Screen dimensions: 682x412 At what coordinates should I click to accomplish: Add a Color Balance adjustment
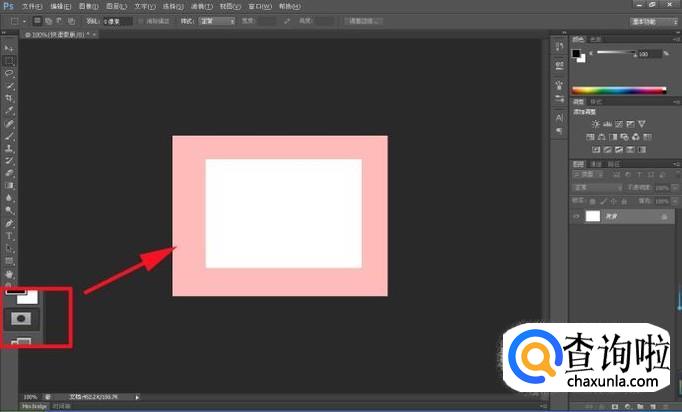[x=602, y=137]
